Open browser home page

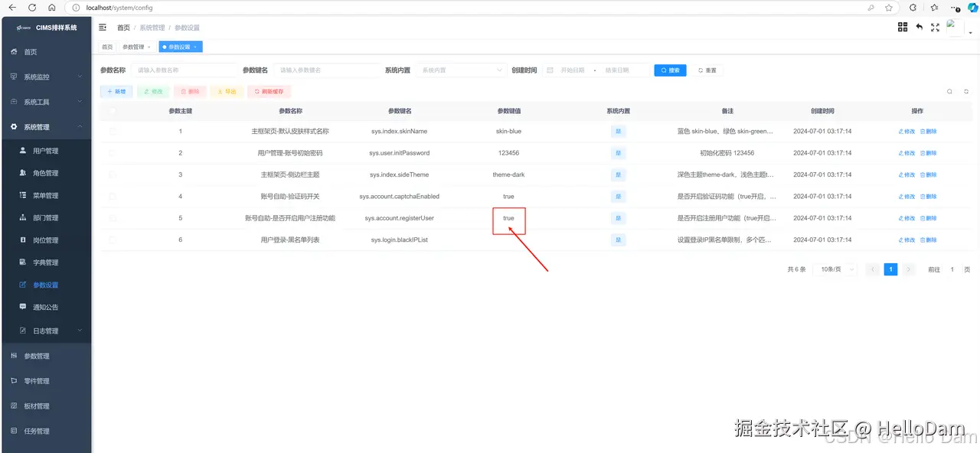[x=51, y=8]
